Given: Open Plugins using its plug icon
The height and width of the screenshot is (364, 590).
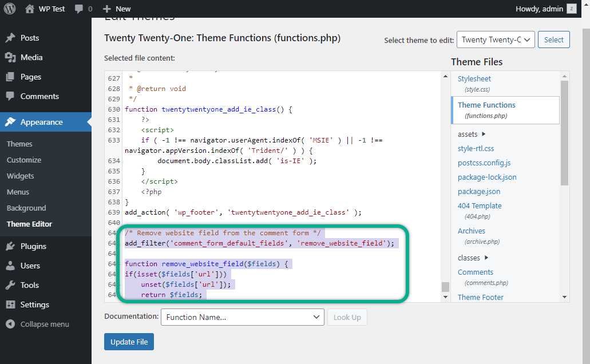Looking at the screenshot, I should coord(9,246).
